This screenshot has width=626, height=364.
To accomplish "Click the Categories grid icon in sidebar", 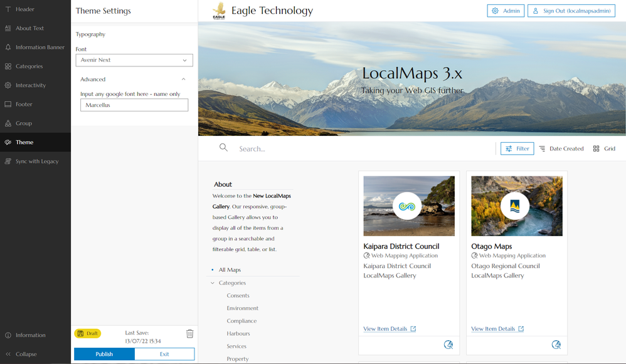I will 8,66.
